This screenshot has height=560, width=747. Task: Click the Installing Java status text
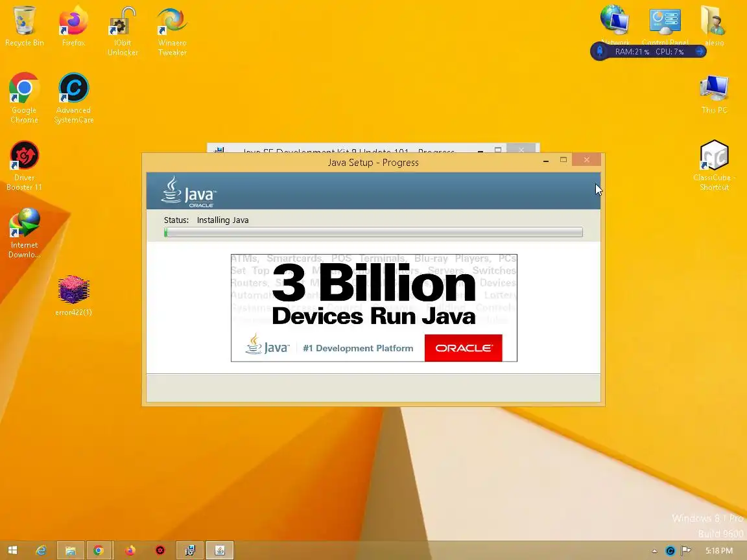click(x=222, y=220)
